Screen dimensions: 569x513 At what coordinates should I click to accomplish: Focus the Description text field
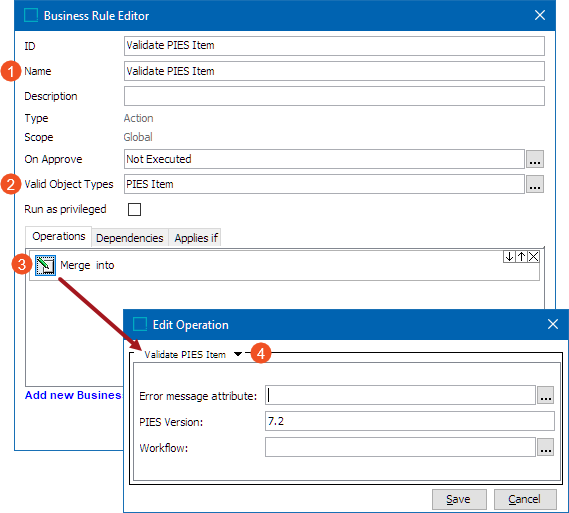pos(334,96)
